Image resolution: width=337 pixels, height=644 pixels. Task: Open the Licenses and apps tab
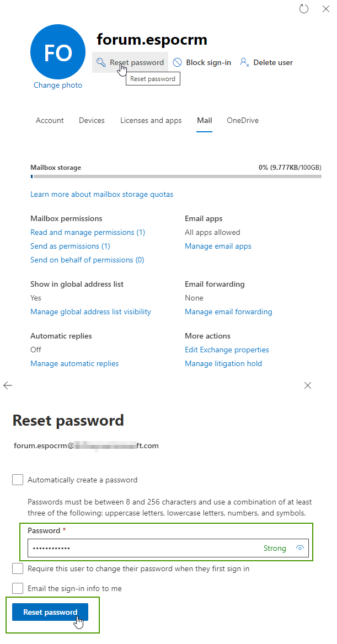click(x=151, y=120)
